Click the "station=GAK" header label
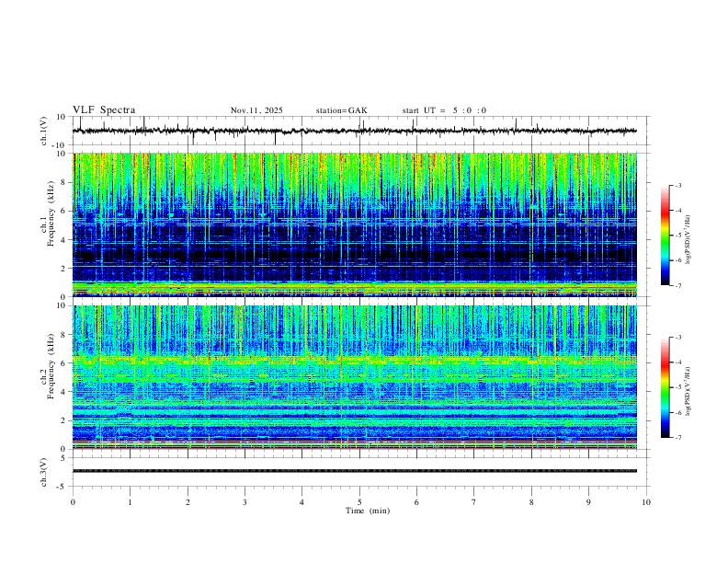 [341, 110]
